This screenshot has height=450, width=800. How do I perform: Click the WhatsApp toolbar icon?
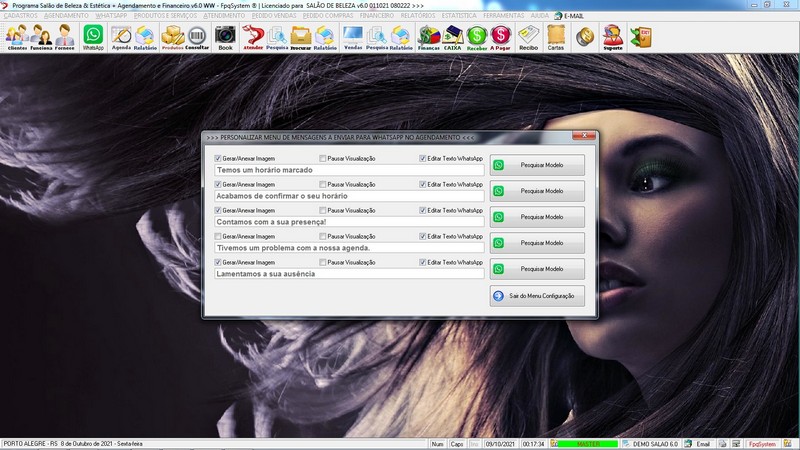point(93,37)
